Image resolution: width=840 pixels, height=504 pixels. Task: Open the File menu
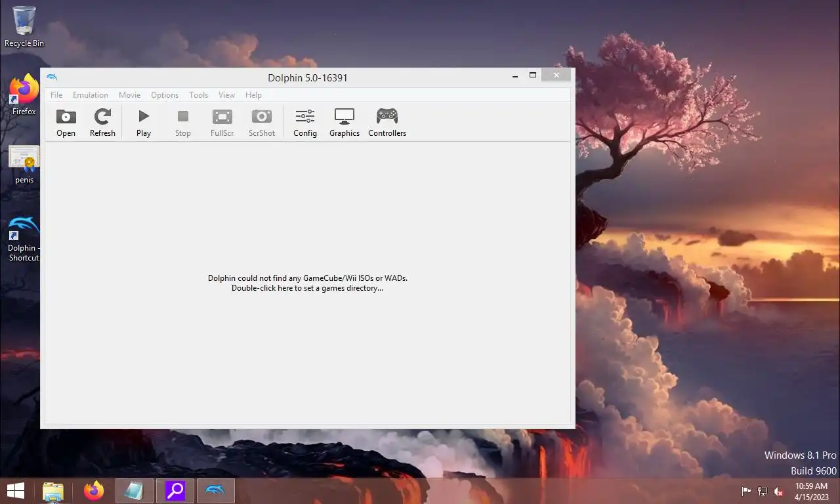point(56,95)
